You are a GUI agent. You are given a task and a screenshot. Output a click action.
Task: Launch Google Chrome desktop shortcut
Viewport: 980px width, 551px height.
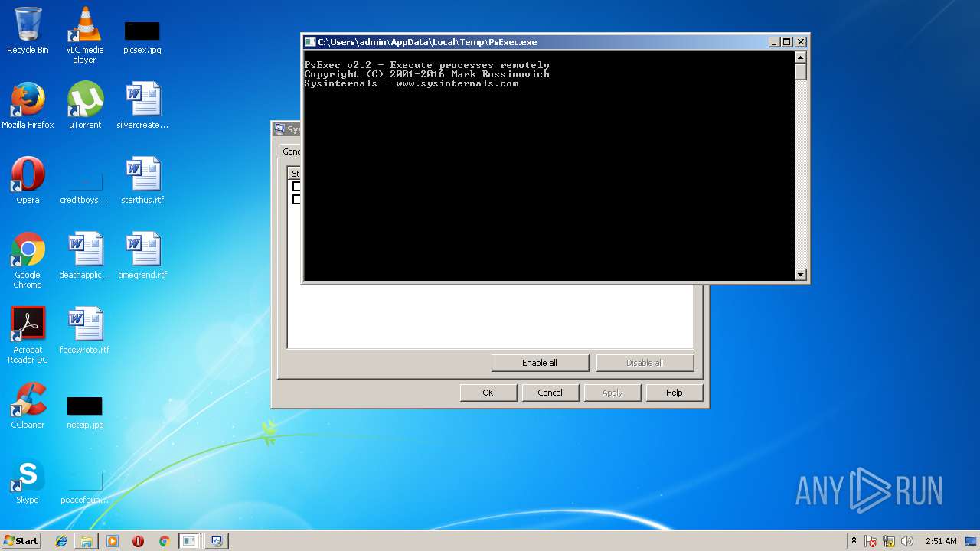(28, 260)
